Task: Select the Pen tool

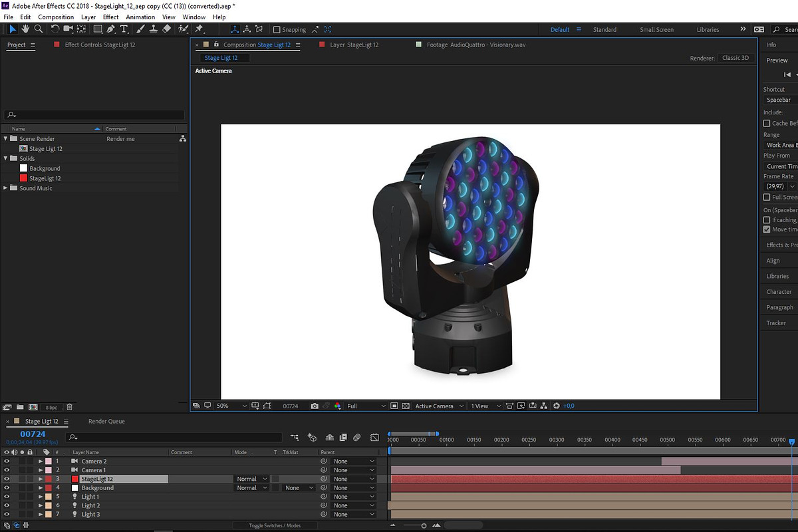Action: click(x=110, y=29)
